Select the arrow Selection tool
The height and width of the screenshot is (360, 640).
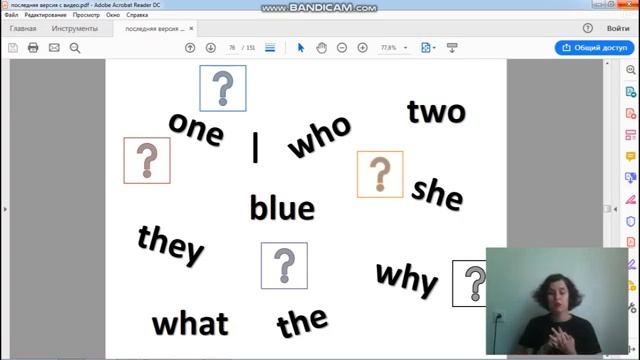(x=301, y=48)
